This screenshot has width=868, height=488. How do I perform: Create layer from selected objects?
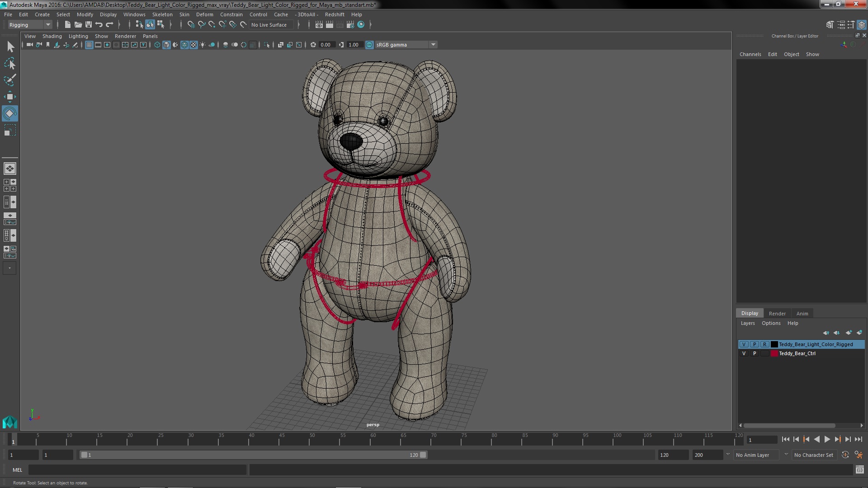[859, 333]
